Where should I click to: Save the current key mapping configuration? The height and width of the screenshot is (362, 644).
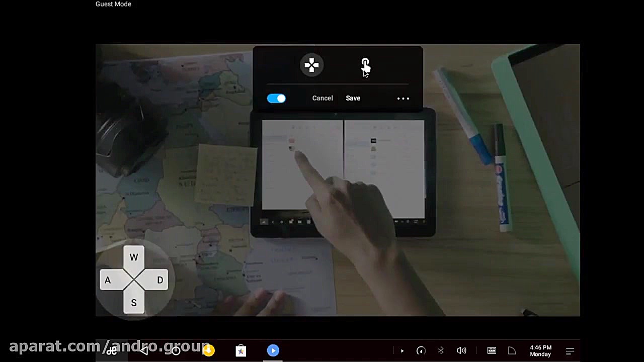click(353, 98)
